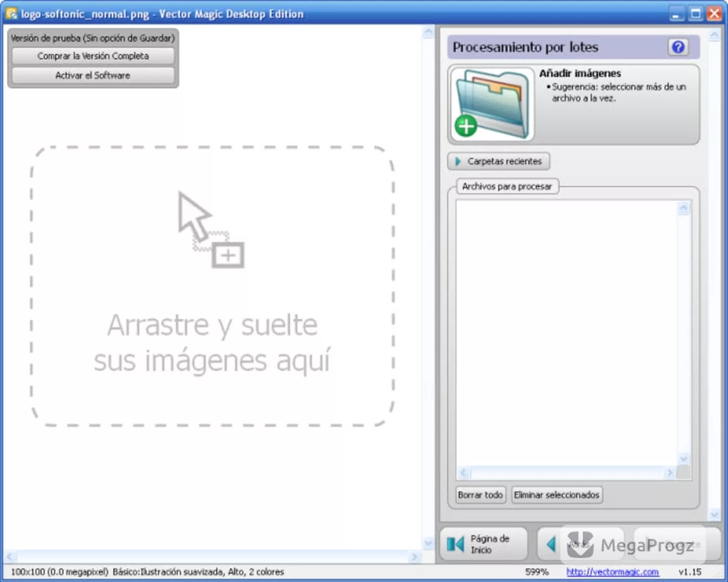Close the Vector Magic window
The image size is (728, 582).
tap(714, 14)
